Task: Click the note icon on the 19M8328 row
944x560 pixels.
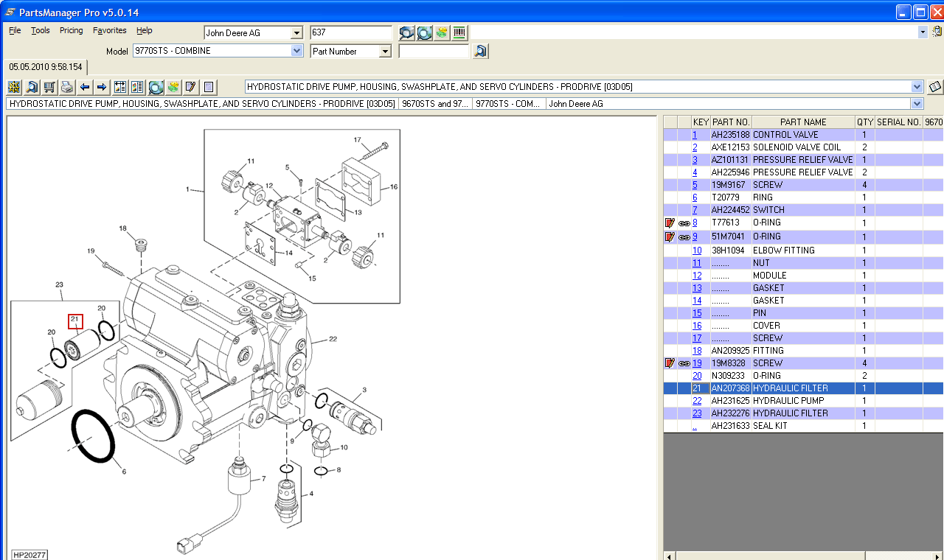Action: pos(670,363)
